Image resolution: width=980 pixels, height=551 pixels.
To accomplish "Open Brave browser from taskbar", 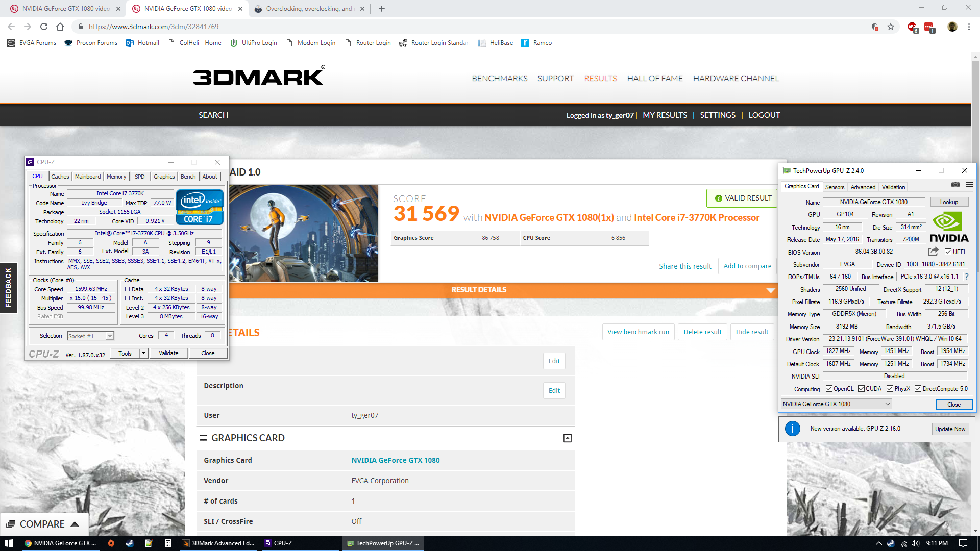I will click(x=111, y=543).
